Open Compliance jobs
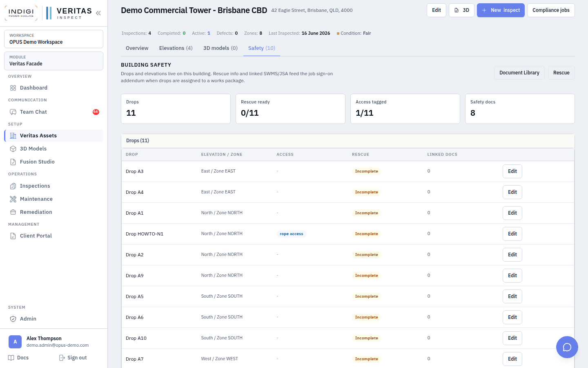This screenshot has width=588, height=368. pyautogui.click(x=551, y=10)
